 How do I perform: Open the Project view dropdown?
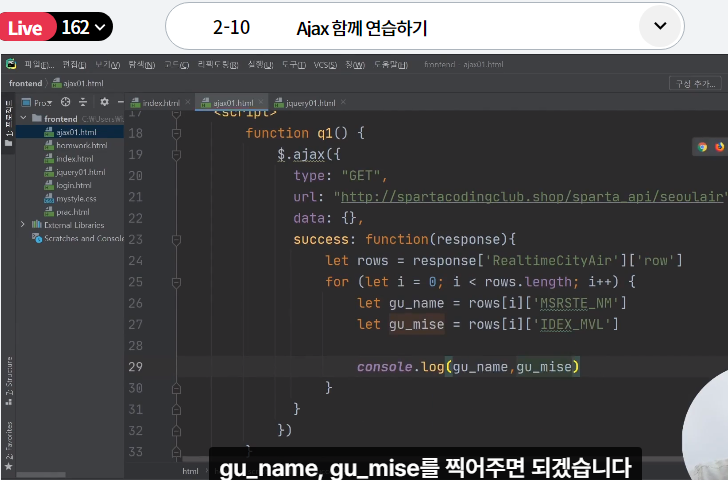[x=37, y=103]
